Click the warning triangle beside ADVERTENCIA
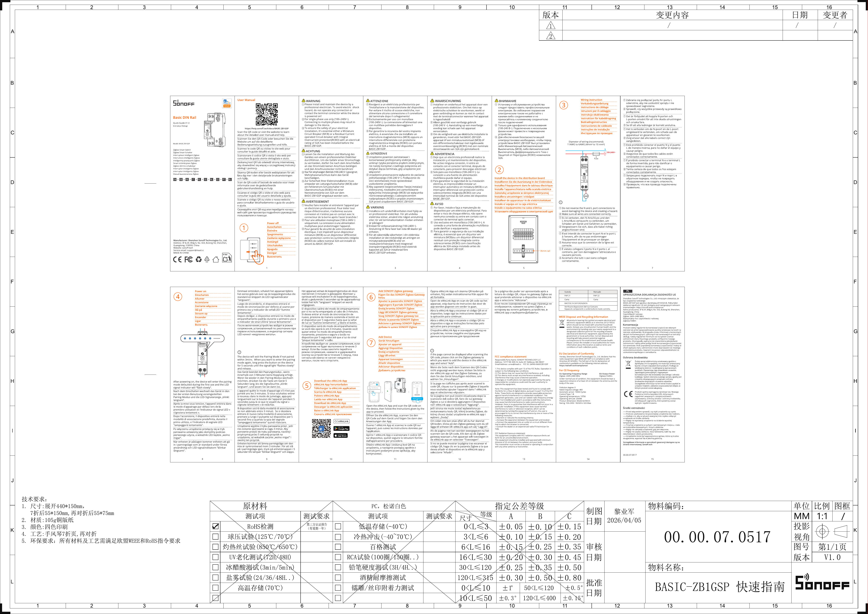Screen dimensions: 868x614 pos(432,154)
